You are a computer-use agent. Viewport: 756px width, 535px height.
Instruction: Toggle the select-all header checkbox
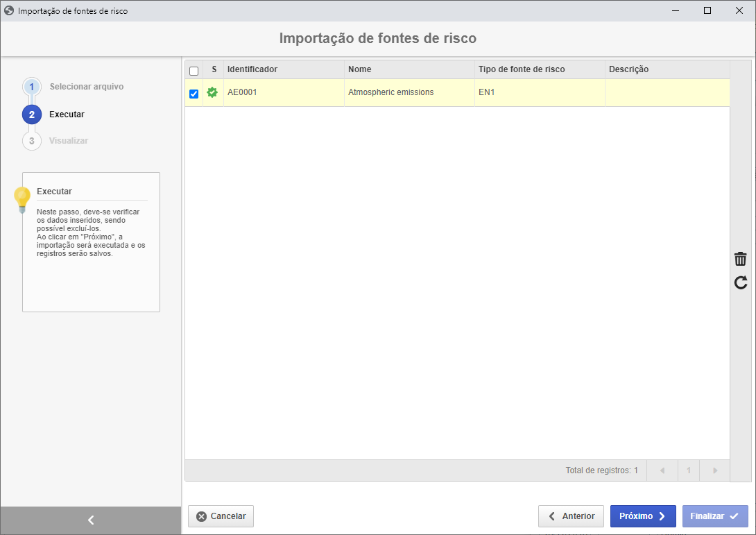[x=194, y=71]
